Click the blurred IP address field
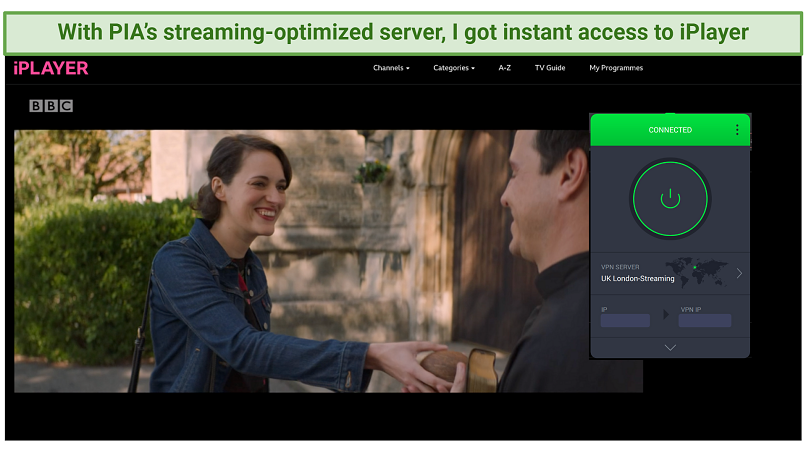 point(625,321)
